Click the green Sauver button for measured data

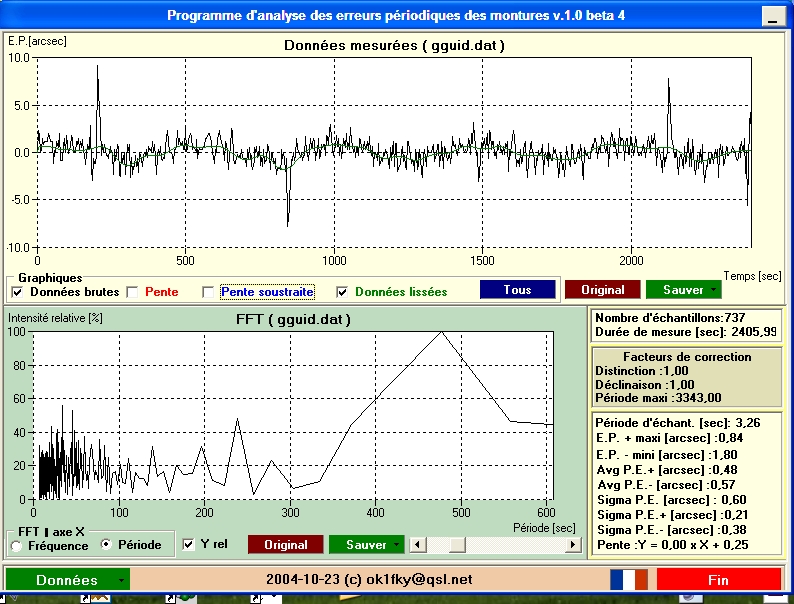684,290
